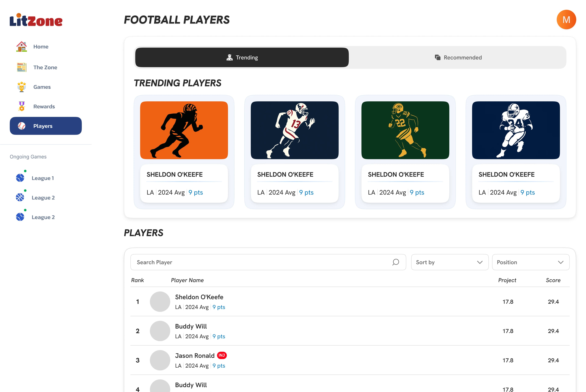This screenshot has width=586, height=392.
Task: Open the Rewards section
Action: [46, 106]
